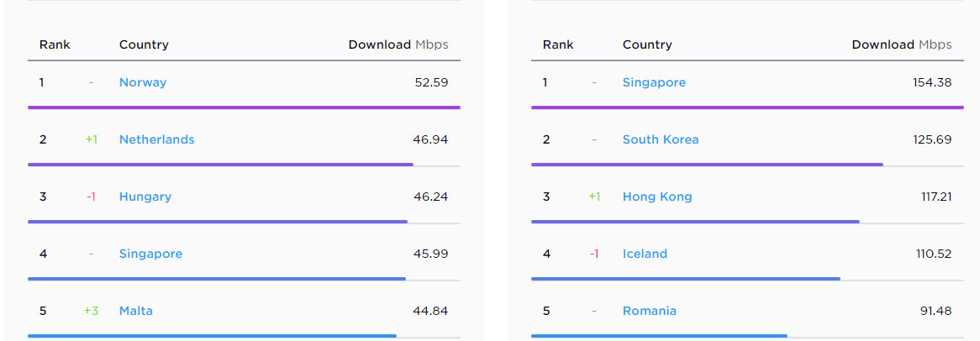Click Norway's purple speed bar
Image resolution: width=980 pixels, height=341 pixels.
coord(244,108)
